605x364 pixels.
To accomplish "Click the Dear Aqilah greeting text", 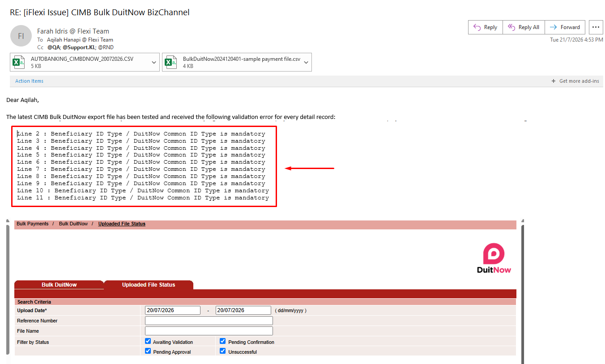I will click(x=23, y=100).
